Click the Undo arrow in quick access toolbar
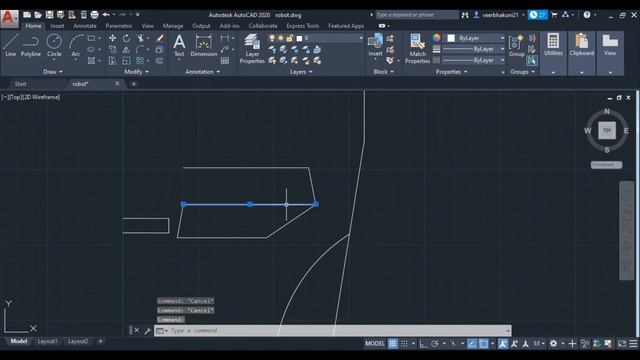The width and height of the screenshot is (640, 360). [x=106, y=15]
